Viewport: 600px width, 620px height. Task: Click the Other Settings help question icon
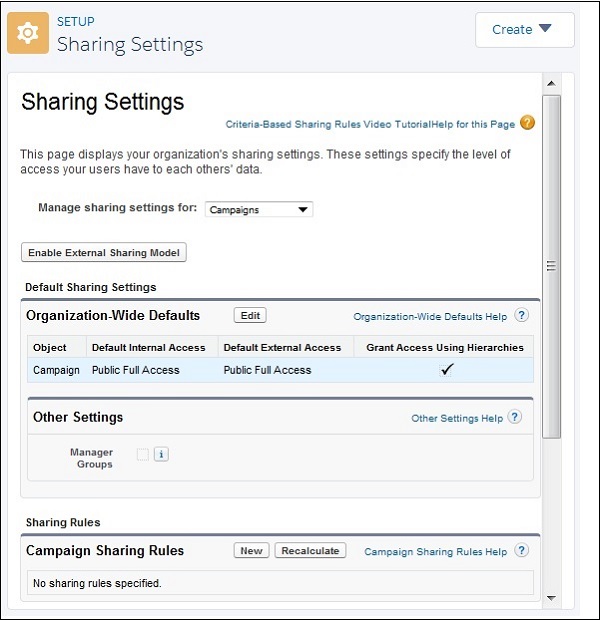point(514,417)
